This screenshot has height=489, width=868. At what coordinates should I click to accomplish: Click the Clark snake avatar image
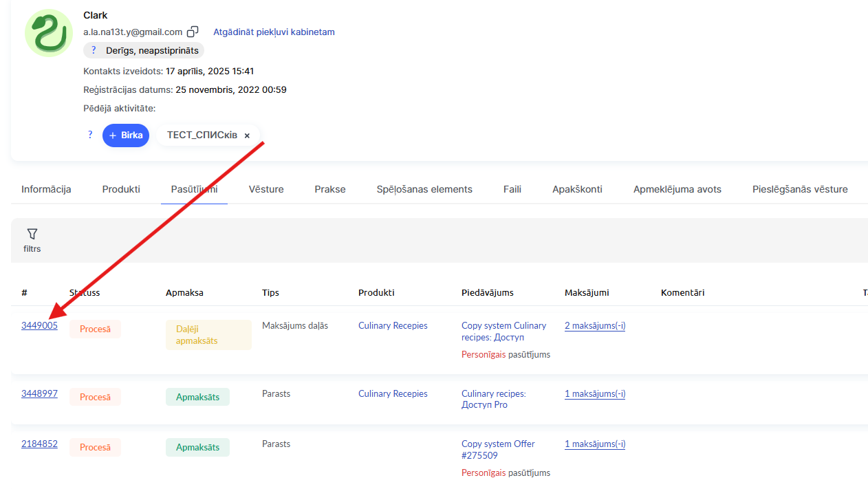[48, 33]
